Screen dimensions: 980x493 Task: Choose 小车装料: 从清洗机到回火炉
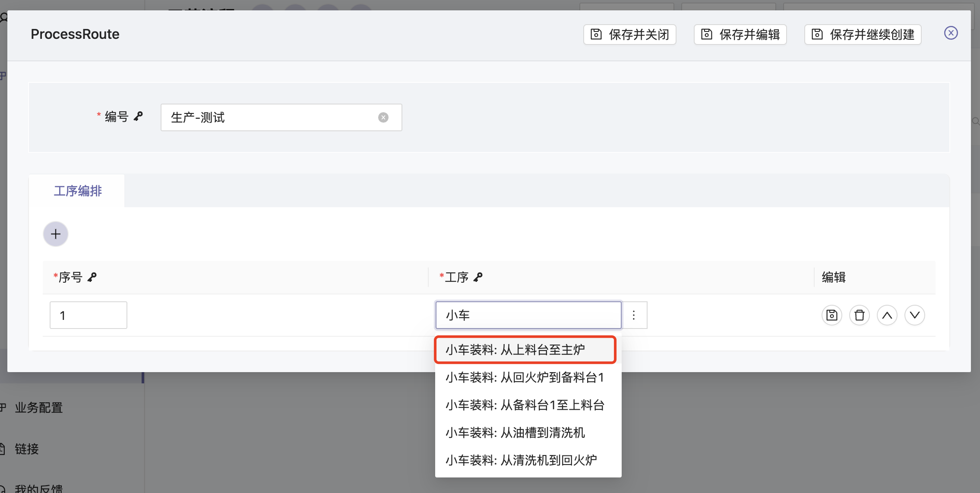click(522, 460)
